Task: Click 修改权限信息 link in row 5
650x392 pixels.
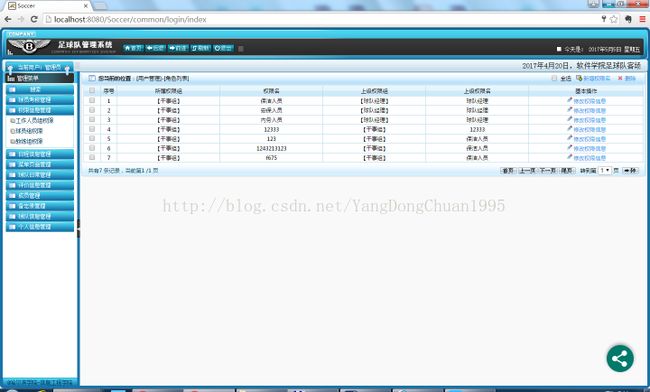Action: [589, 139]
